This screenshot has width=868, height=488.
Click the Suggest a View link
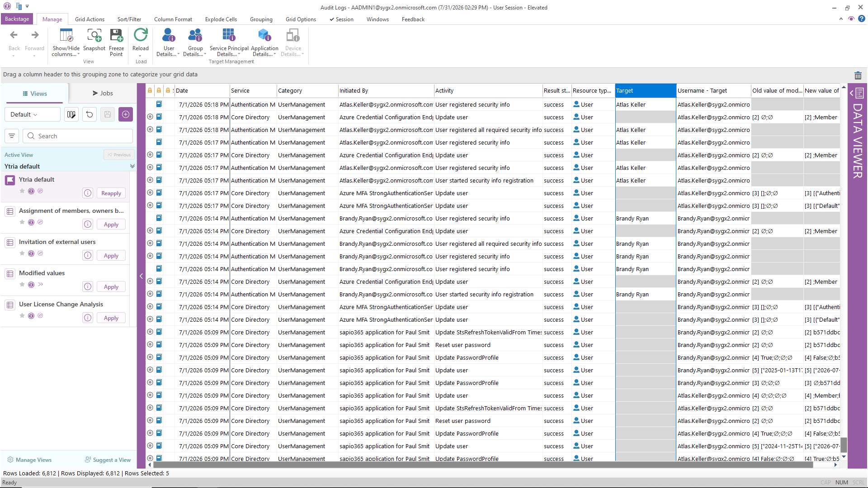coord(108,460)
